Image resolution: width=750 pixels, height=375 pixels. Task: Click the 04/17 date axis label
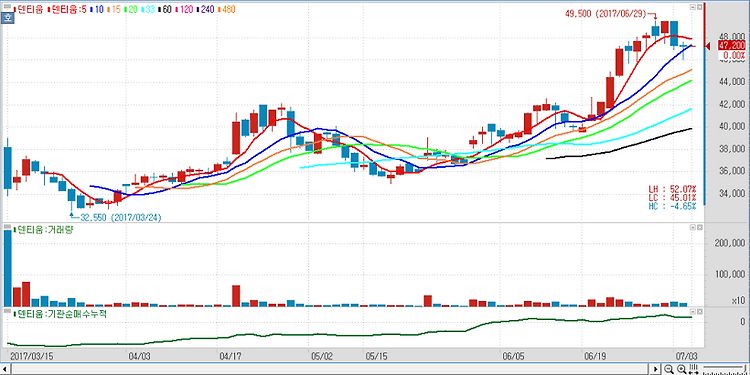click(231, 356)
